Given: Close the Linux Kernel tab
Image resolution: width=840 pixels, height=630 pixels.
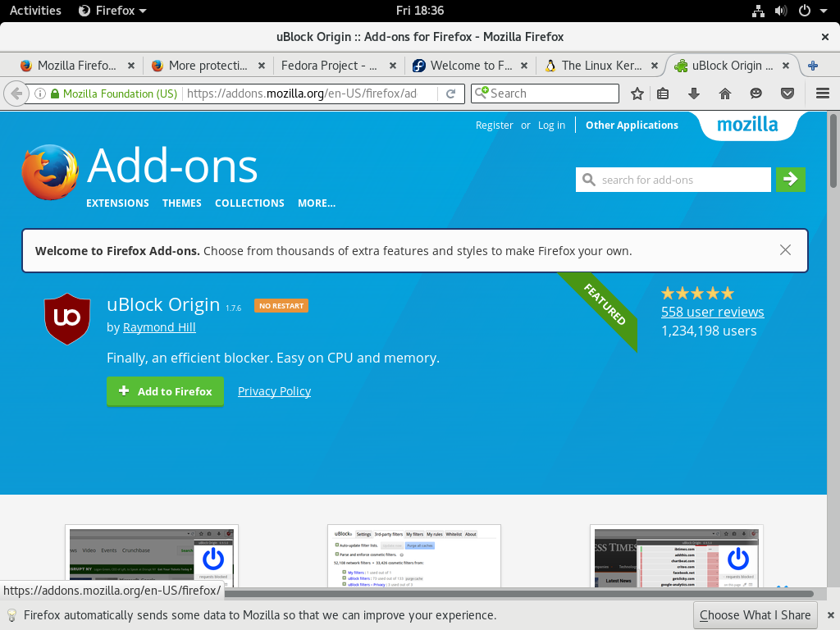Looking at the screenshot, I should [654, 66].
